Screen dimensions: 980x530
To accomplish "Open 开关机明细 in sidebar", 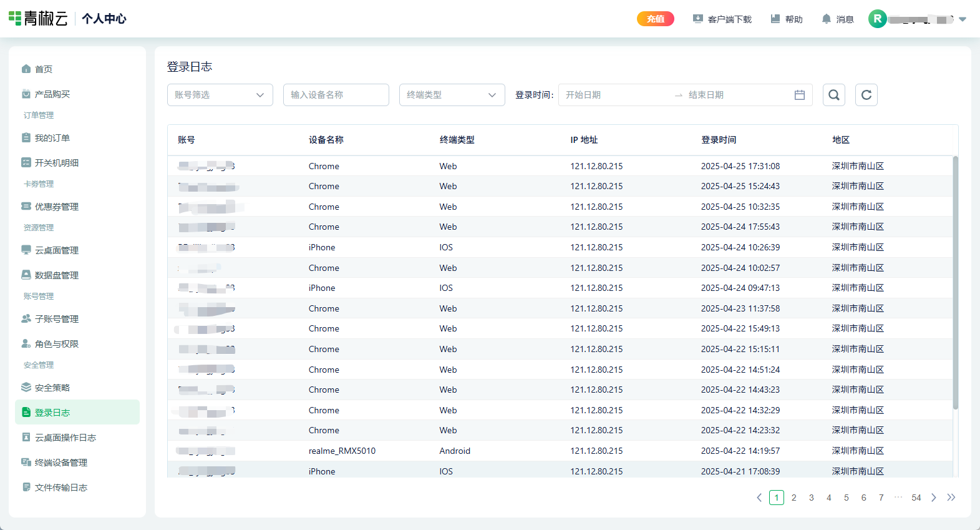I will tap(77, 162).
